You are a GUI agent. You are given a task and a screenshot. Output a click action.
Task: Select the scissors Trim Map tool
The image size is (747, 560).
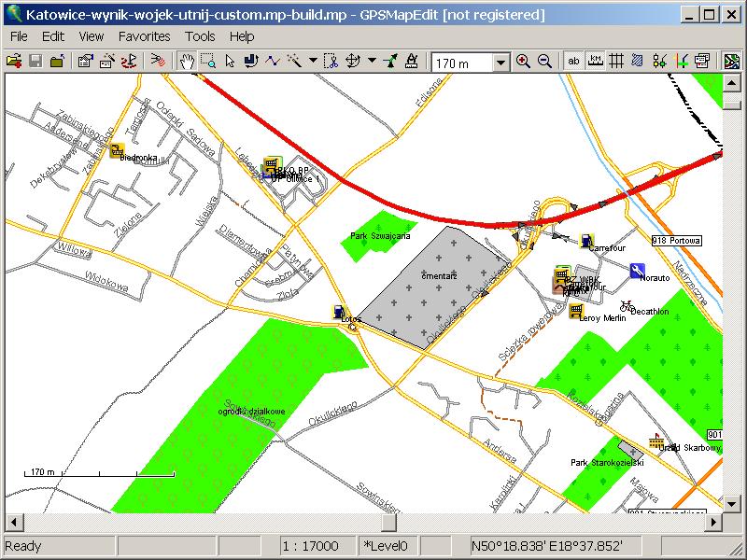click(x=331, y=62)
